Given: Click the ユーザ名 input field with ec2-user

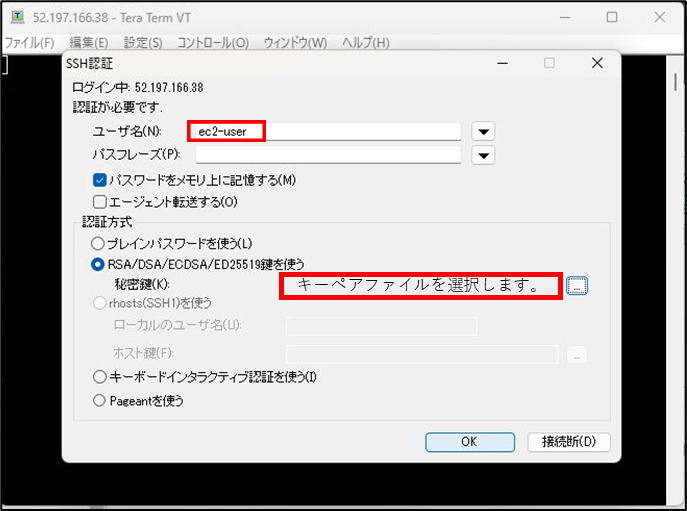Looking at the screenshot, I should (328, 131).
